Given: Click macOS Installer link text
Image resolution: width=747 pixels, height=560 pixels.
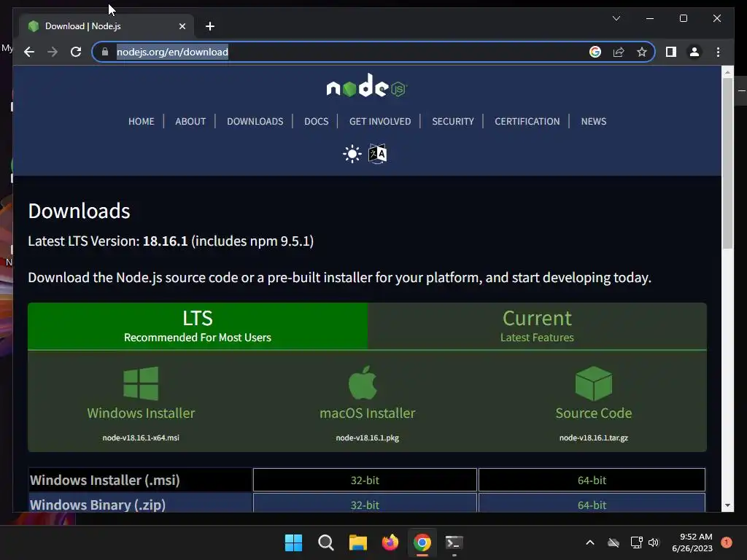Looking at the screenshot, I should click(368, 413).
